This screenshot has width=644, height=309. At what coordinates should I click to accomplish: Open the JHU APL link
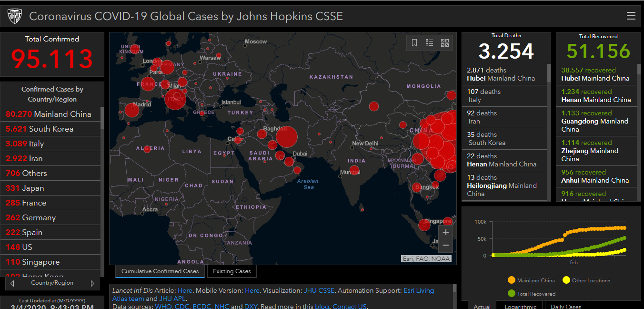pos(172,299)
